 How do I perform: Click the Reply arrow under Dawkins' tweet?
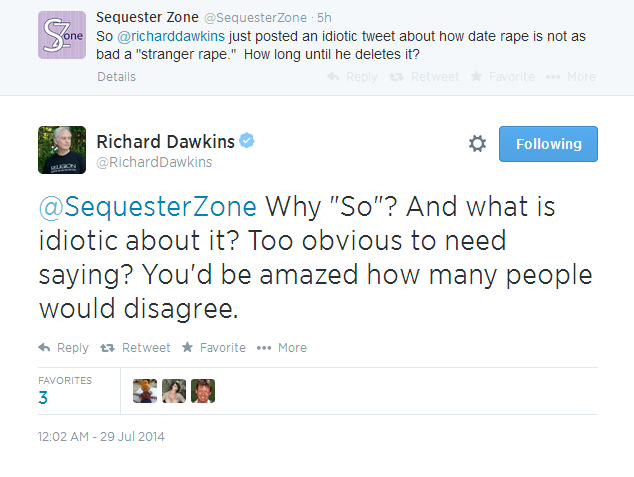[x=63, y=348]
